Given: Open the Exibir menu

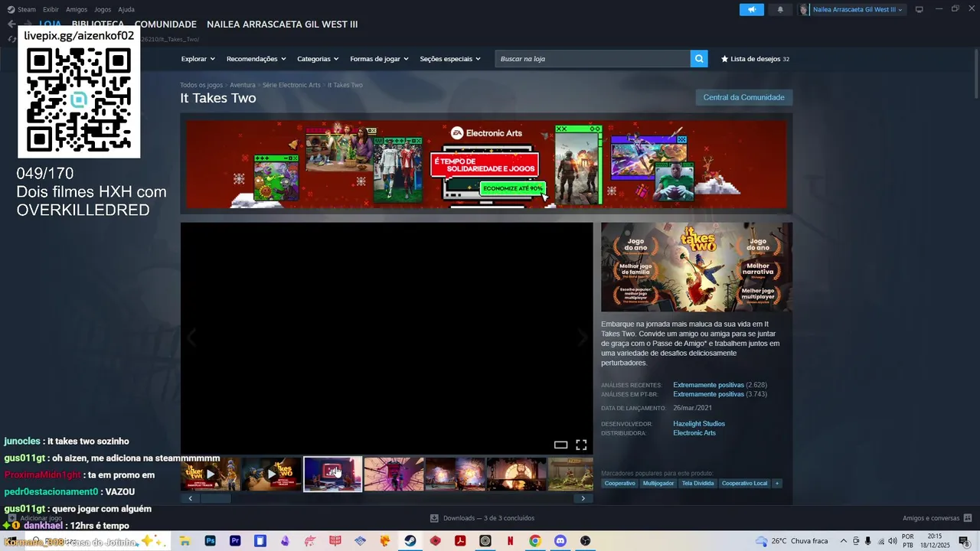Looking at the screenshot, I should pyautogui.click(x=51, y=9).
